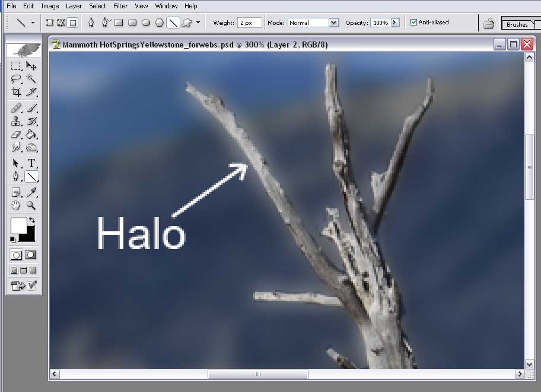
Task: Click the foreground white color swatch
Action: click(x=18, y=225)
